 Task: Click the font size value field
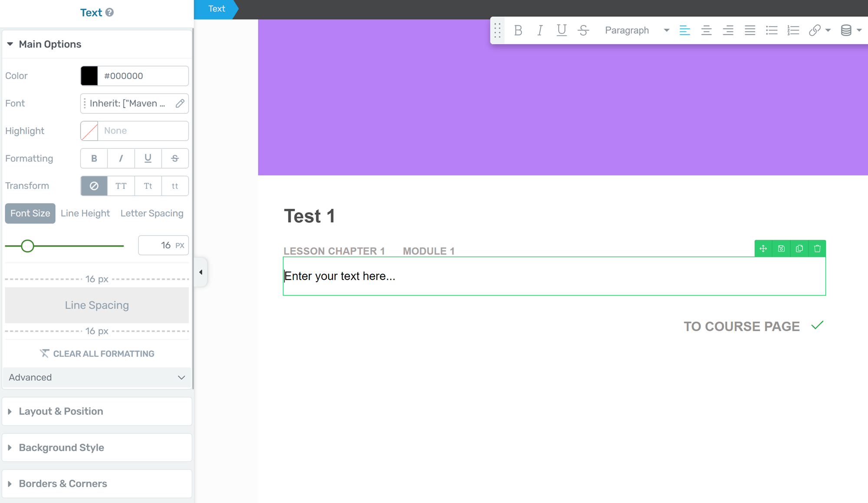pyautogui.click(x=163, y=245)
